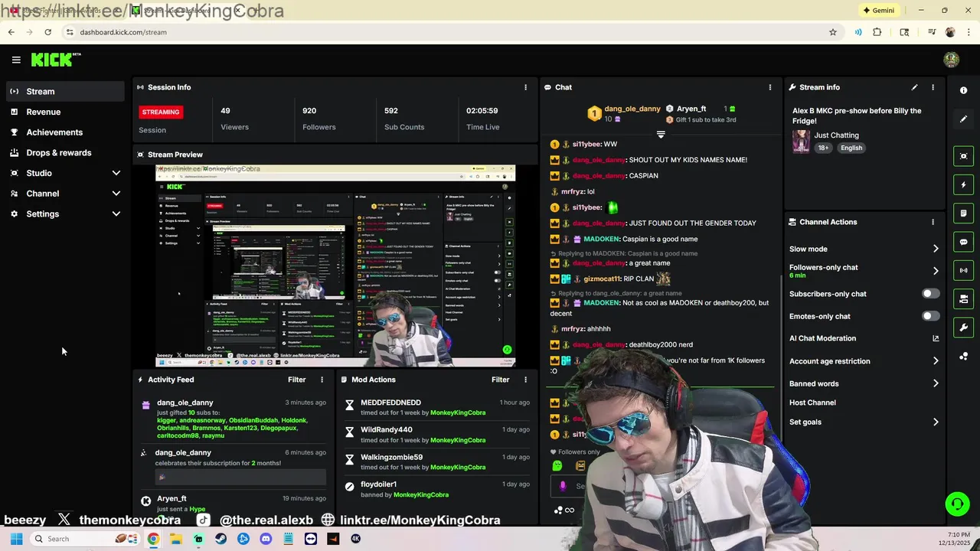
Task: Open Steam from the taskbar
Action: tap(220, 539)
